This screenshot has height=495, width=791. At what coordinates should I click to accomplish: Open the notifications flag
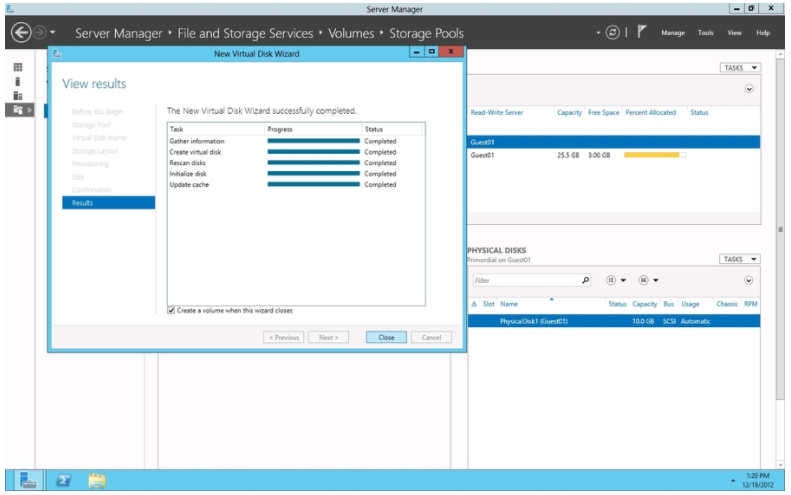pyautogui.click(x=641, y=32)
